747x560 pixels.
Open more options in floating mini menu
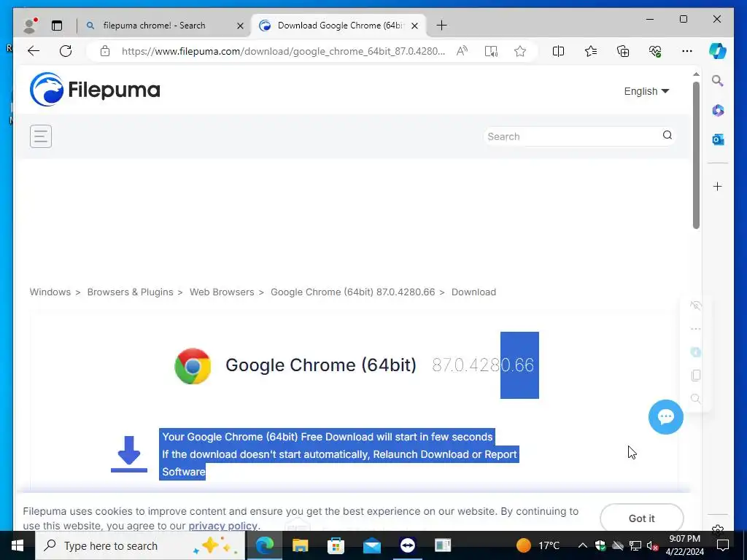[695, 329]
